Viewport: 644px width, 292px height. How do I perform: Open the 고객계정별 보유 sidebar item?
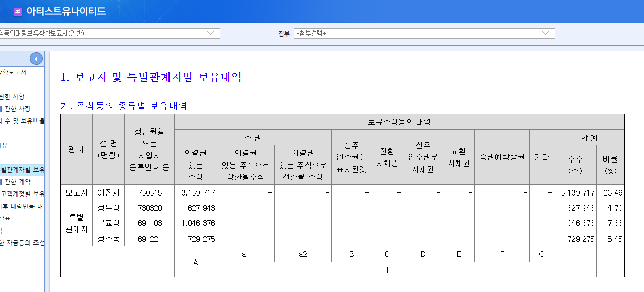tap(22, 194)
